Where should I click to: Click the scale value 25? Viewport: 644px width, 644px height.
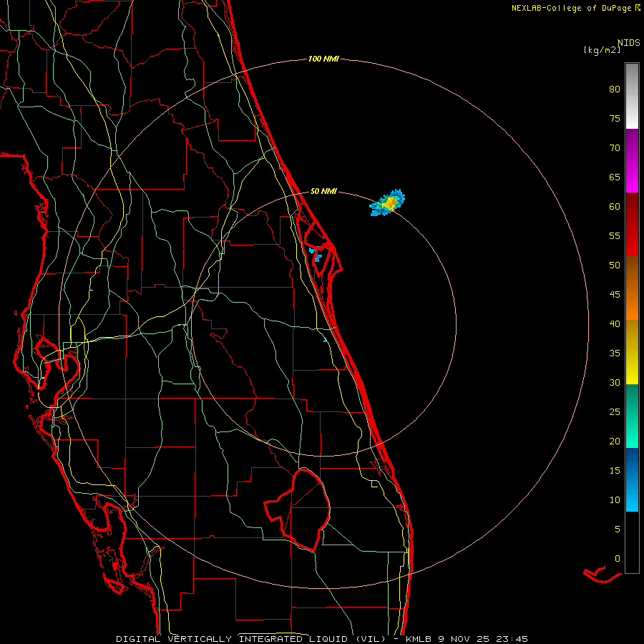pyautogui.click(x=615, y=412)
